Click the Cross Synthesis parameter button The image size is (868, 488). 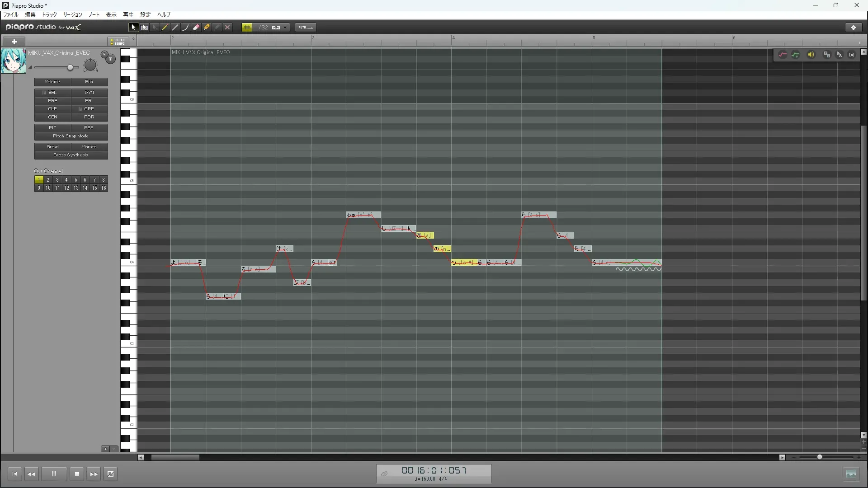click(x=71, y=155)
